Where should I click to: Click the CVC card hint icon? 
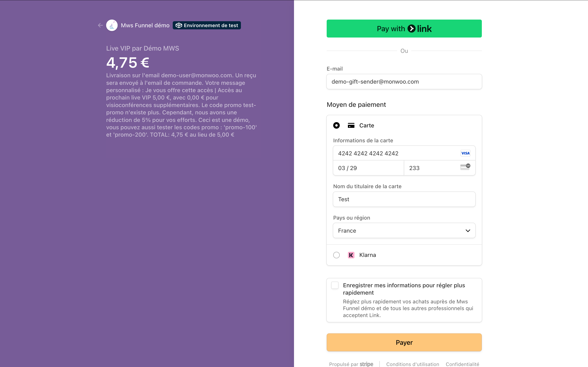click(x=465, y=167)
